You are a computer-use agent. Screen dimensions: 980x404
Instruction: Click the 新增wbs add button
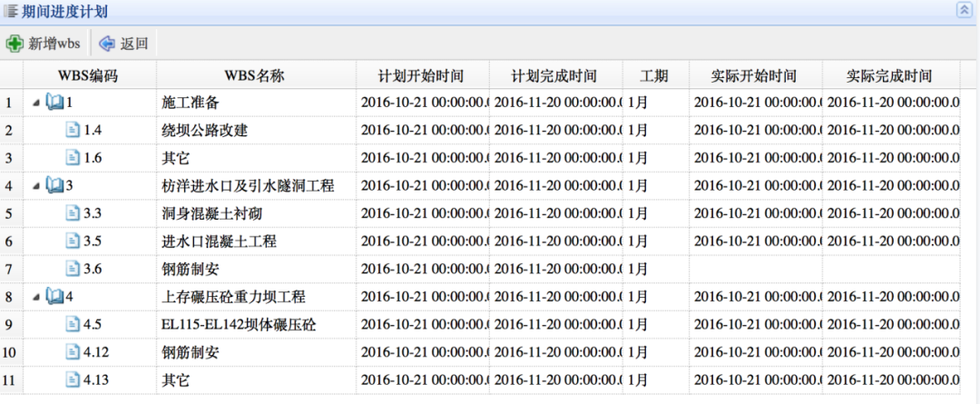[x=44, y=44]
